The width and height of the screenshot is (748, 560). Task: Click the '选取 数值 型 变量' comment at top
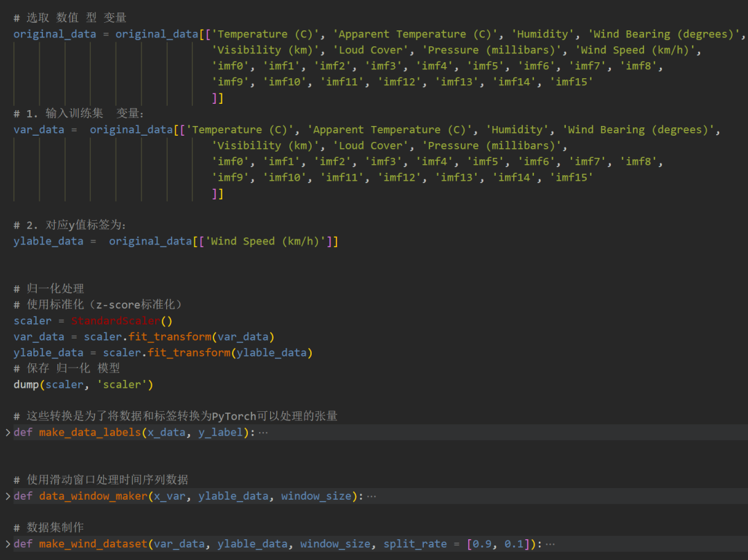(x=76, y=18)
